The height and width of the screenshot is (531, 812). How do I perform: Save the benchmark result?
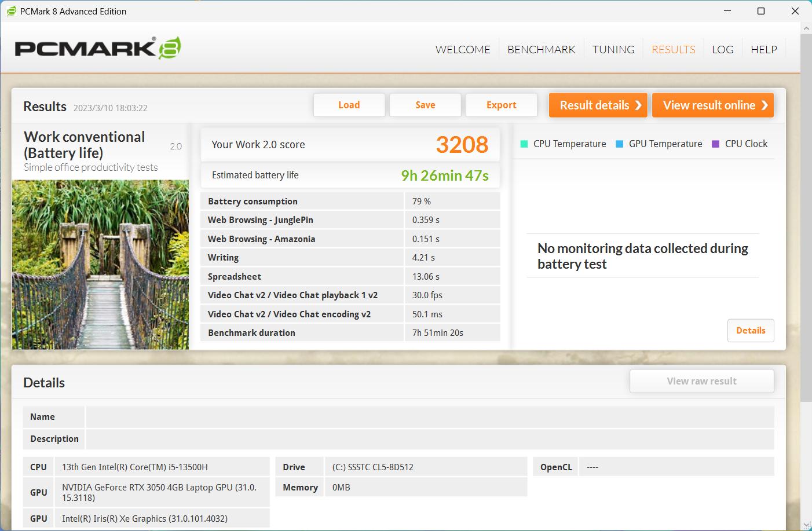(425, 105)
